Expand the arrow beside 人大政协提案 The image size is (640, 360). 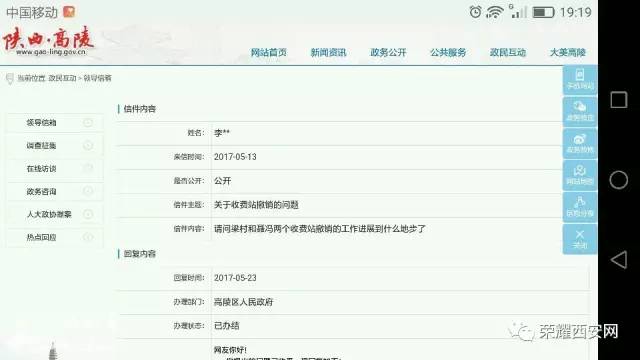pyautogui.click(x=88, y=214)
